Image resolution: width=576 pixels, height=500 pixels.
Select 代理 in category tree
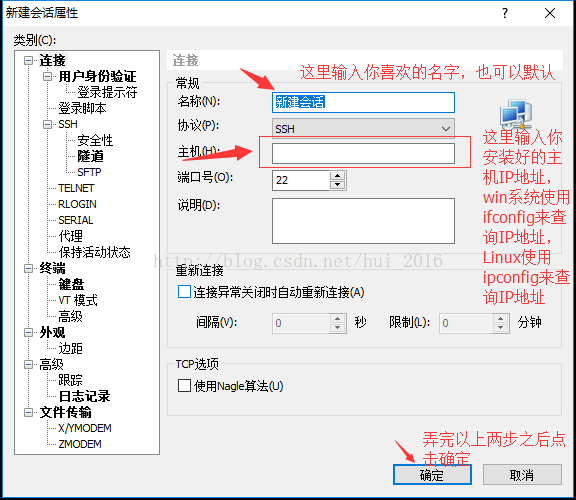coord(71,236)
